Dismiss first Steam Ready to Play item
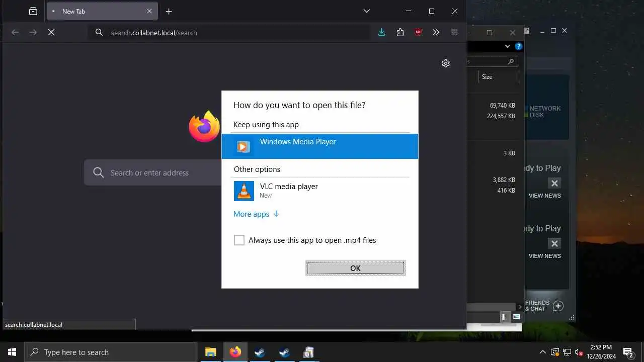The width and height of the screenshot is (644, 362). click(x=554, y=183)
